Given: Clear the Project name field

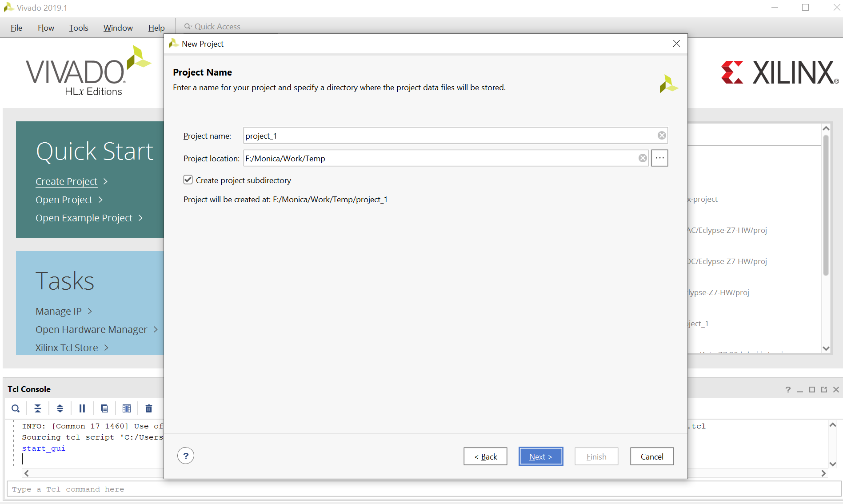Looking at the screenshot, I should (662, 136).
